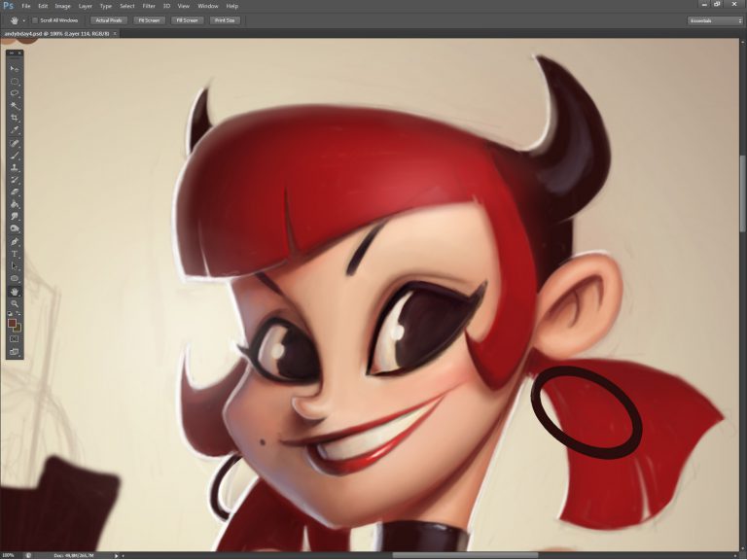
Task: Enable Scroll All Windows checkbox
Action: pyautogui.click(x=35, y=20)
